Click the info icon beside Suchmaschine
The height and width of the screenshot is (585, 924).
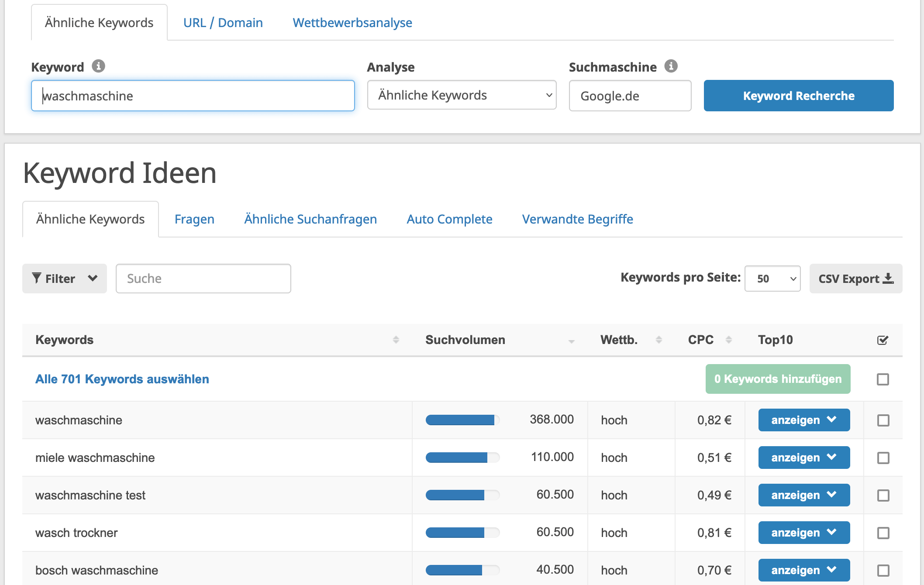tap(671, 66)
